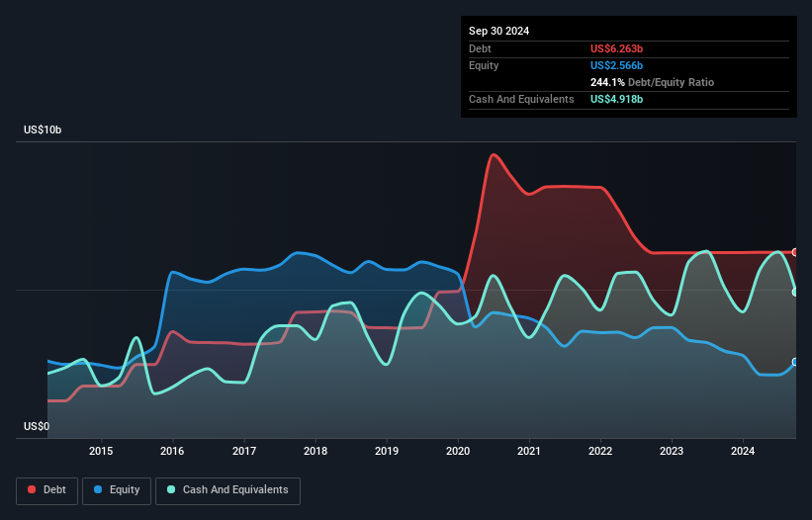The image size is (812, 520).
Task: Click the Debt label in tooltip
Action: 480,48
